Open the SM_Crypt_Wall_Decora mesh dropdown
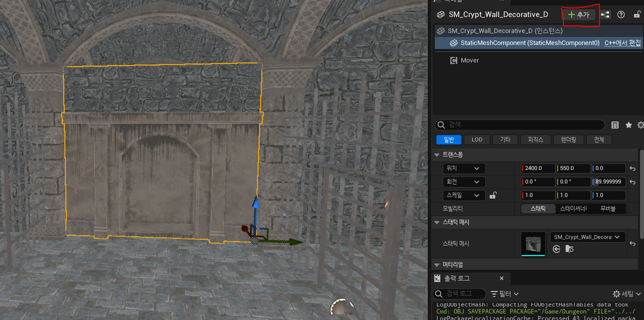Viewport: 644px width, 320px height. pyautogui.click(x=588, y=237)
